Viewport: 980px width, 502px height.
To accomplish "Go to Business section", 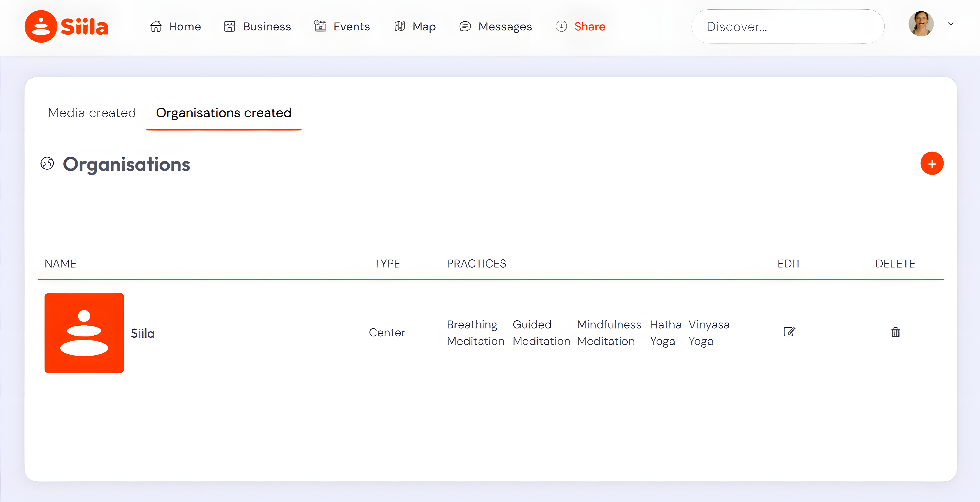I will coord(267,26).
